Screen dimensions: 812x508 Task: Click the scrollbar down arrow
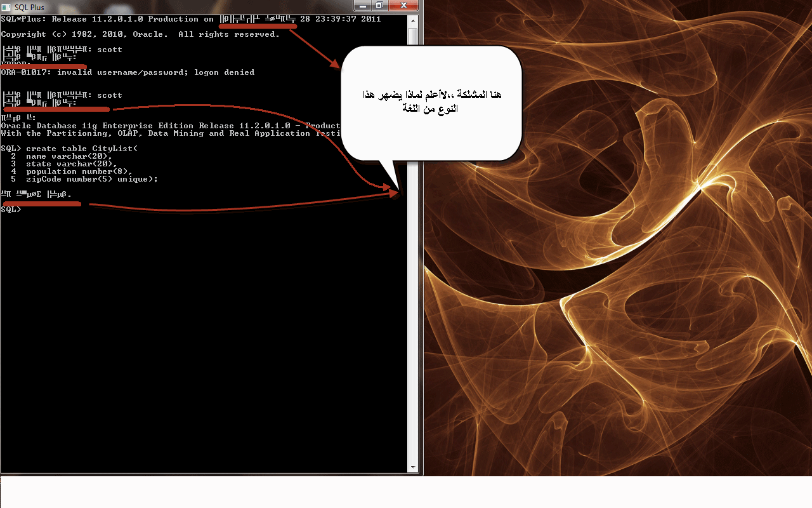point(413,466)
